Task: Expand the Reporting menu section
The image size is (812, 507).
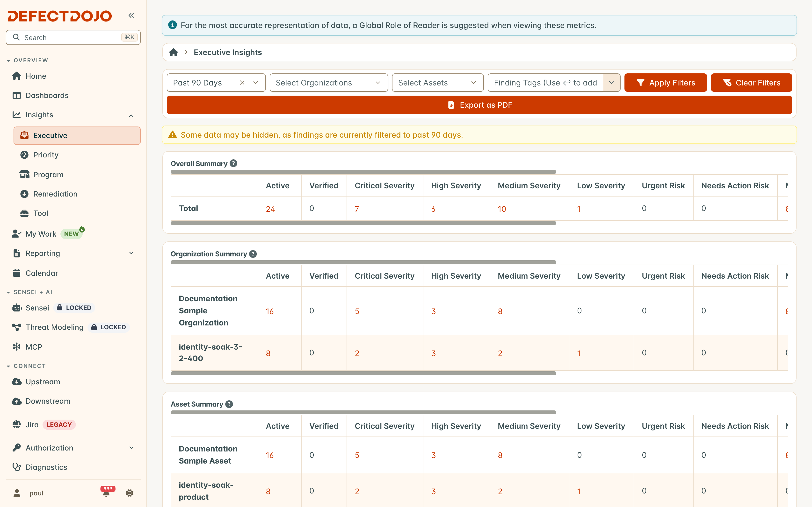Action: tap(131, 253)
